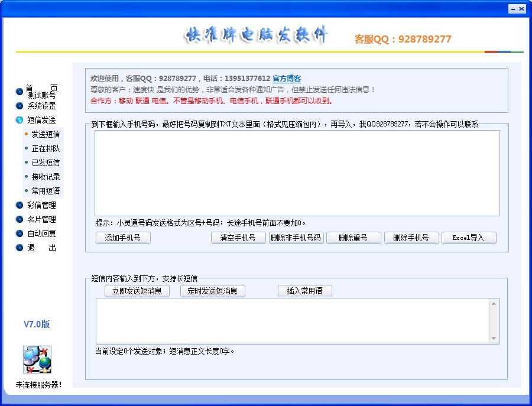The height and width of the screenshot is (406, 532).
Task: Click the blue sphere icon beside 首页
Action: click(18, 92)
